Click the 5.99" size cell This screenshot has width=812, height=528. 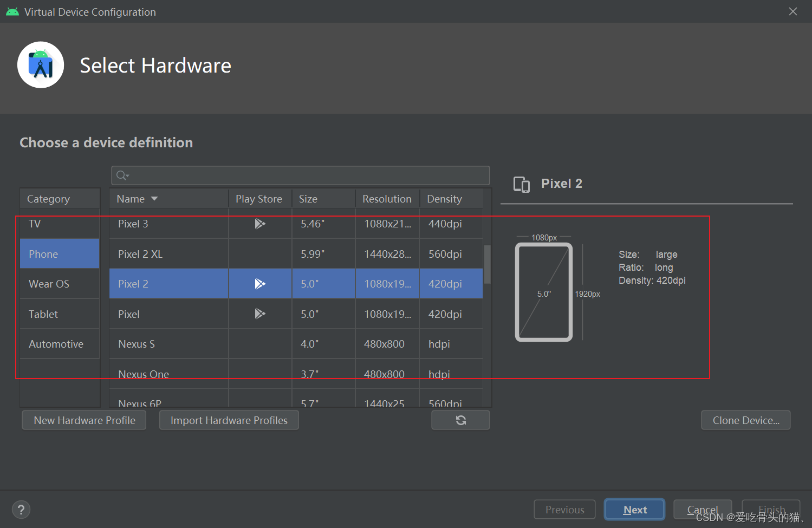(x=323, y=254)
